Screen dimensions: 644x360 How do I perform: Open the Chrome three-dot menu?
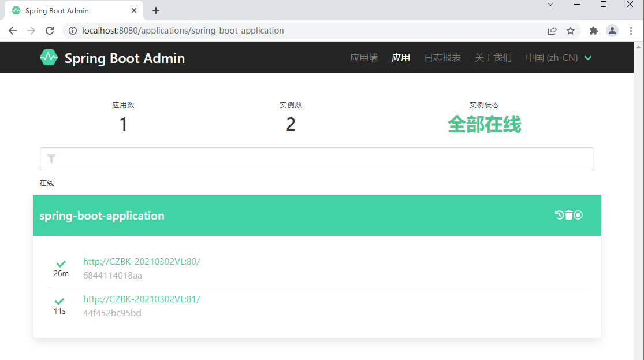click(x=631, y=31)
